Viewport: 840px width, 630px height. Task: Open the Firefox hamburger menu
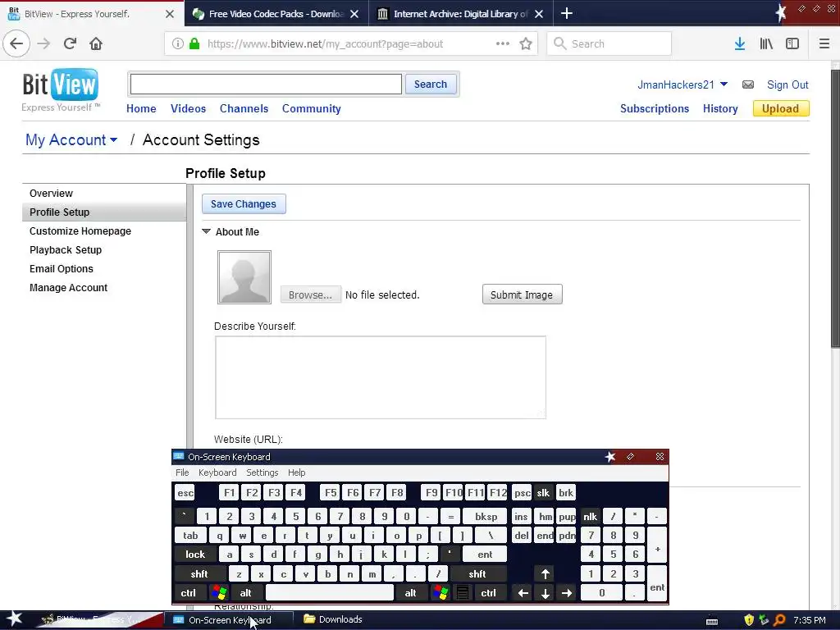pos(824,44)
